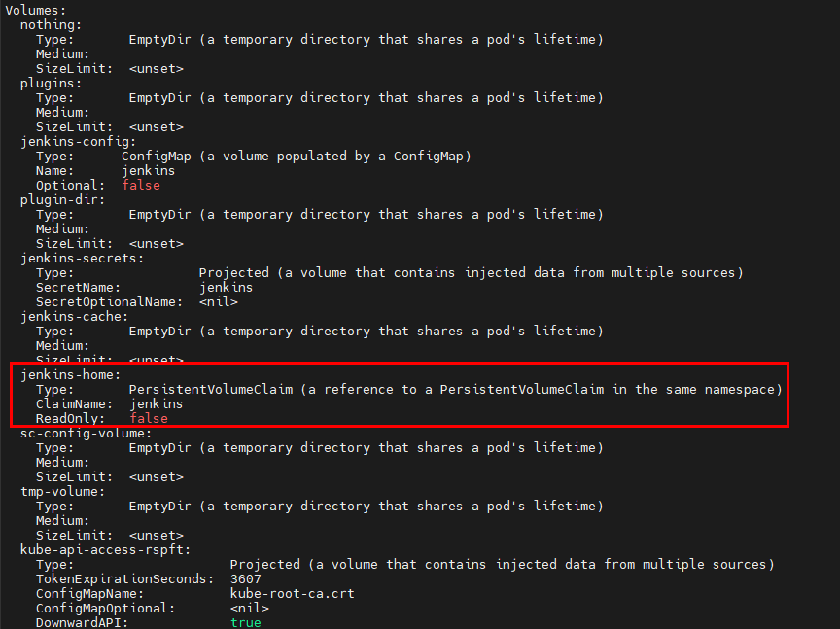Click the "jenkins-home:" volume name

click(x=71, y=375)
